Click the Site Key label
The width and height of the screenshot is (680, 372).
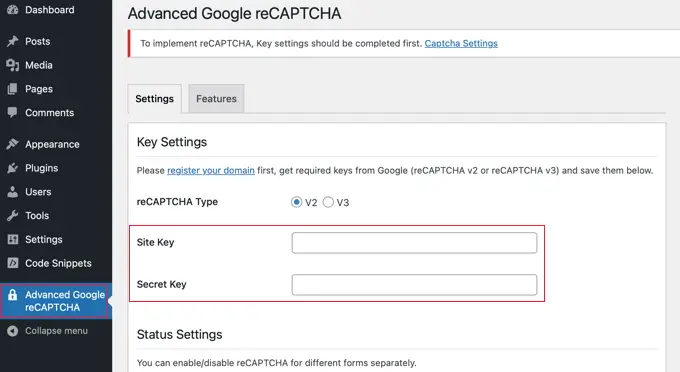[x=155, y=242]
